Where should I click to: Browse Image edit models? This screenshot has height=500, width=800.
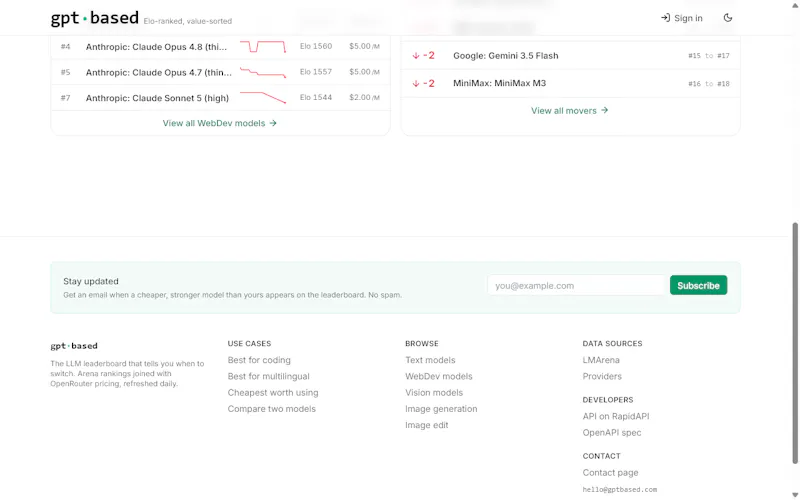coord(427,425)
